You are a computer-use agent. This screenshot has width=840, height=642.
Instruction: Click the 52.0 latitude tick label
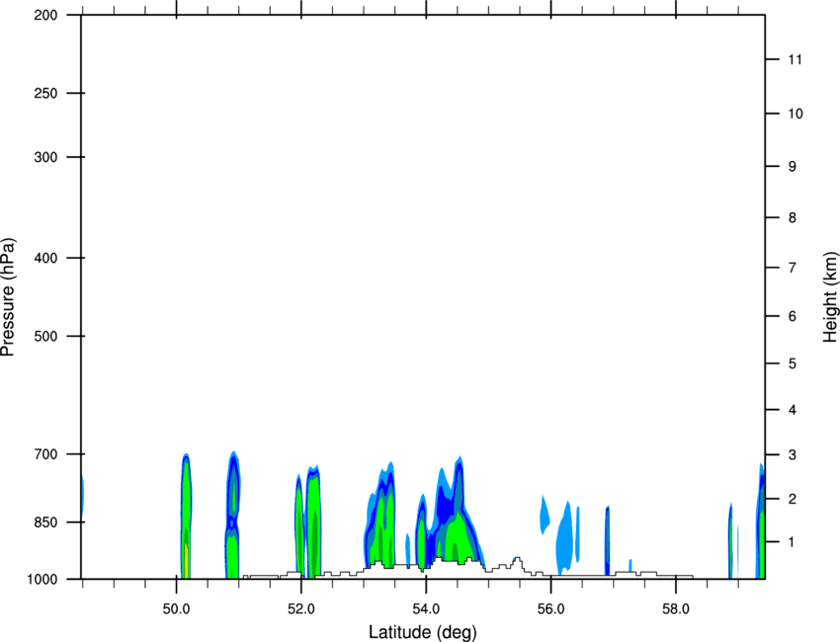301,608
